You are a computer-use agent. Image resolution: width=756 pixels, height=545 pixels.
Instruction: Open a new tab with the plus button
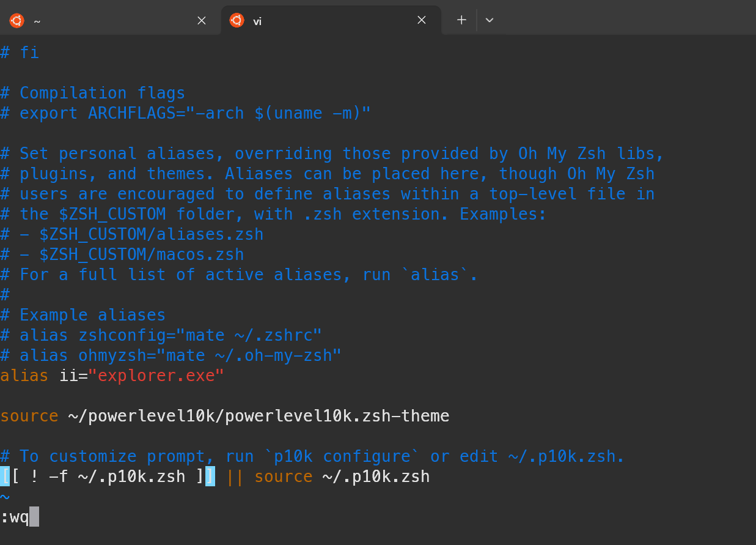[x=461, y=20]
